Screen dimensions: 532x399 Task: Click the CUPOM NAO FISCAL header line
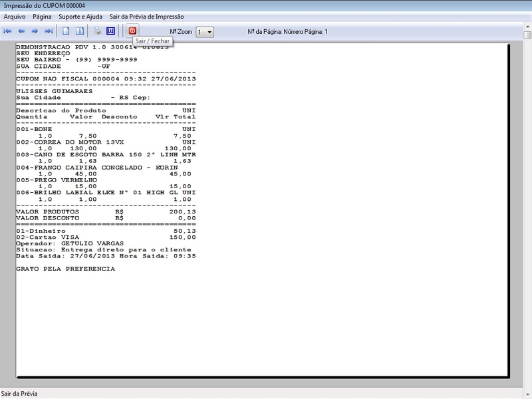click(x=105, y=78)
